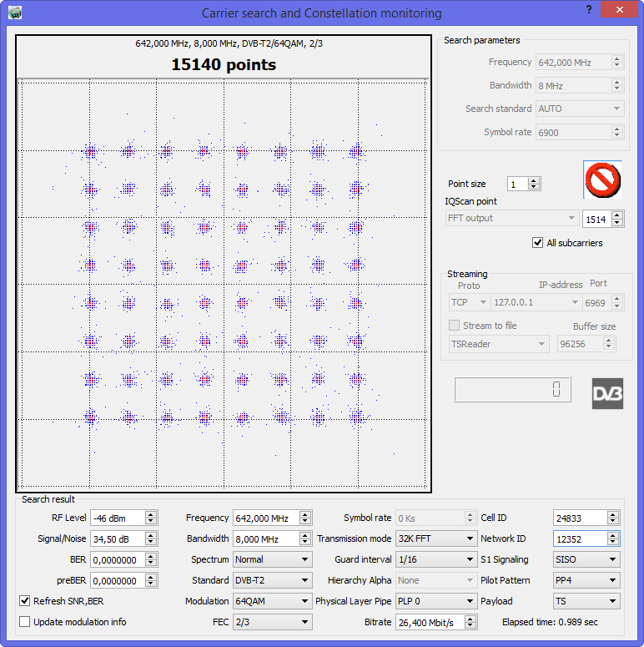Close the Carrier search window
Viewport: 644px width, 647px height.
click(619, 9)
